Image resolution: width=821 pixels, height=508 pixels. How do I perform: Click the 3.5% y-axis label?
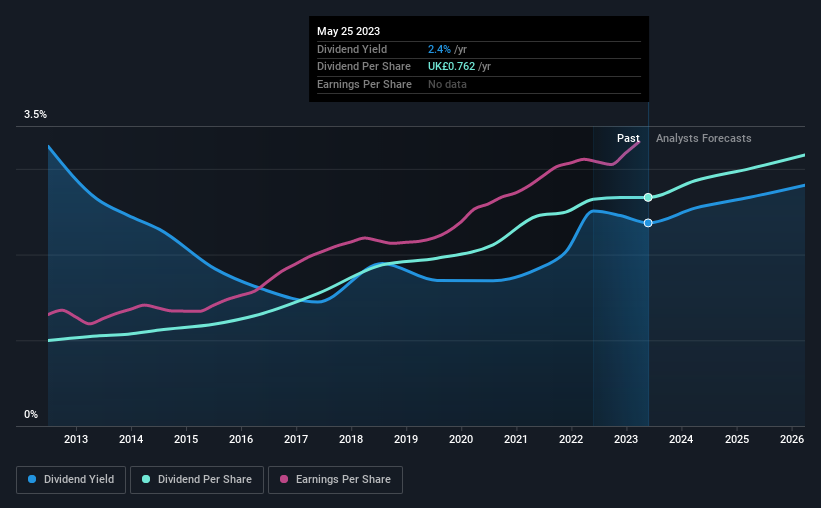click(35, 115)
